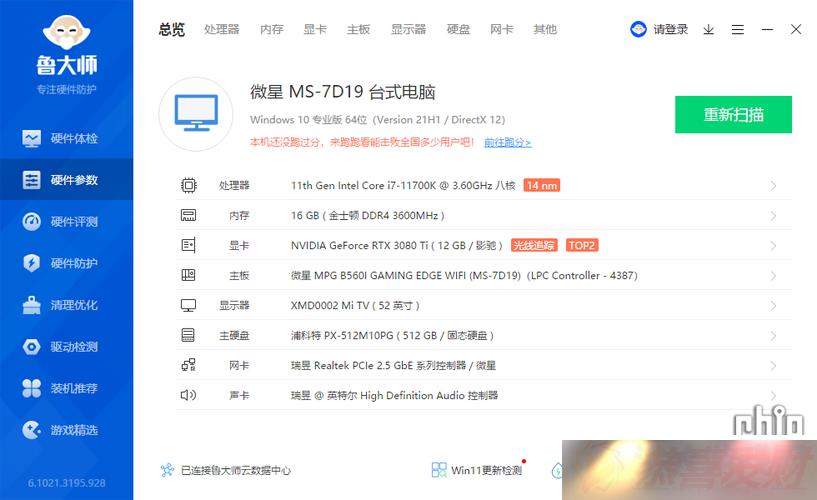817x500 pixels.
Task: Expand the 主板 row chevron
Action: [x=773, y=276]
